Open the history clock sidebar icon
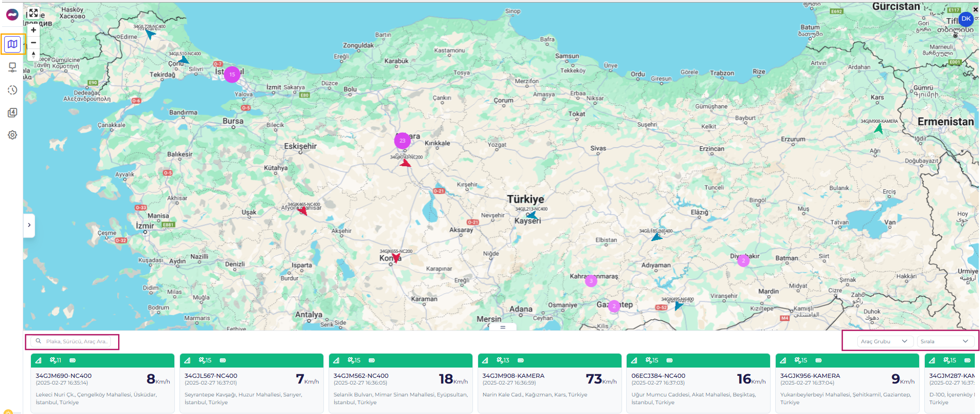The width and height of the screenshot is (980, 414). tap(12, 90)
